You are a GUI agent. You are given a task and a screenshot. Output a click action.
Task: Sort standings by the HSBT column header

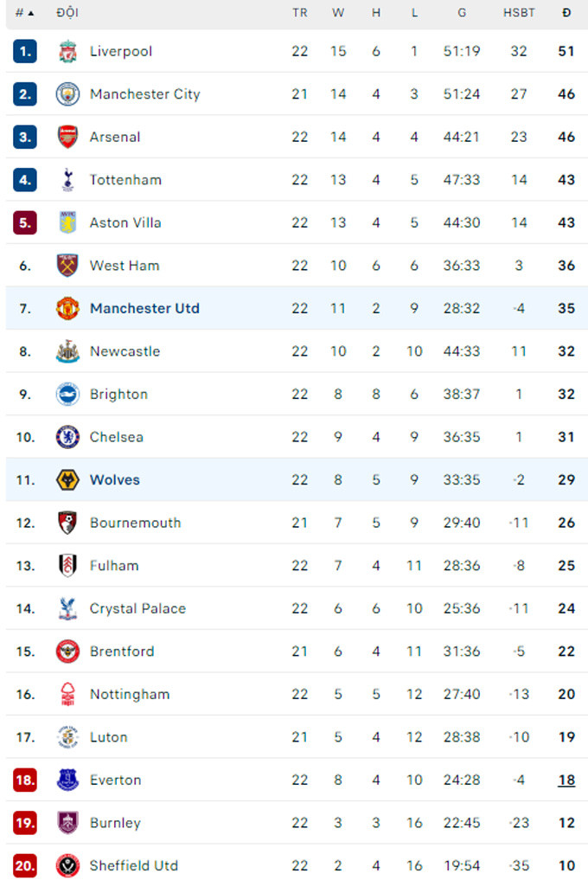click(519, 13)
